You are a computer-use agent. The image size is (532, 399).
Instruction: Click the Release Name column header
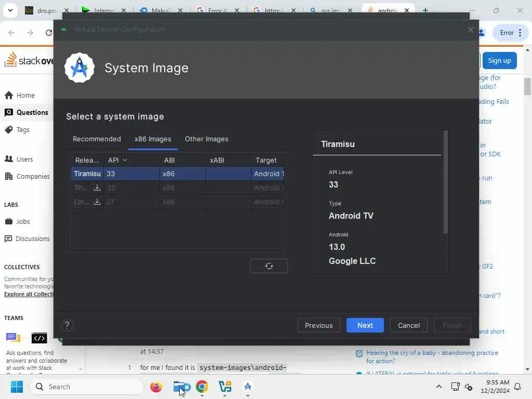pos(87,160)
